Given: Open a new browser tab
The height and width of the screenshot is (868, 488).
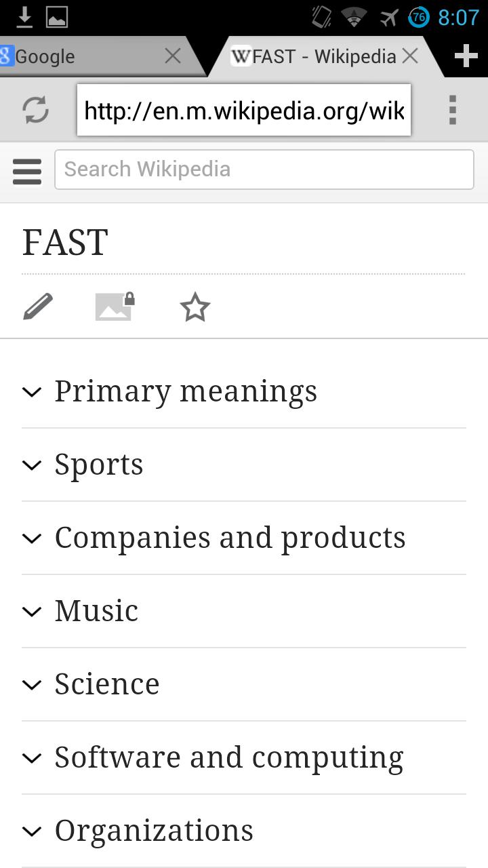Looking at the screenshot, I should (x=466, y=56).
